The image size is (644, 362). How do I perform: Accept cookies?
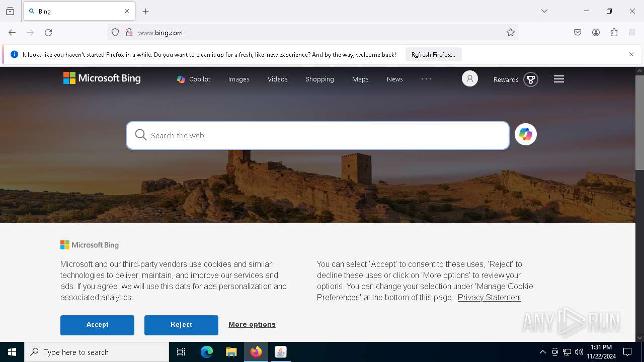[x=97, y=325]
